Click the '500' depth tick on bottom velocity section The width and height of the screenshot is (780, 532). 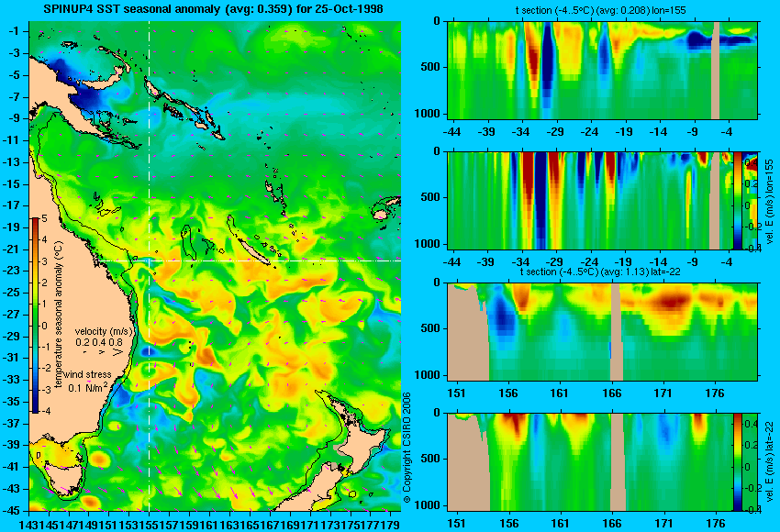point(430,459)
